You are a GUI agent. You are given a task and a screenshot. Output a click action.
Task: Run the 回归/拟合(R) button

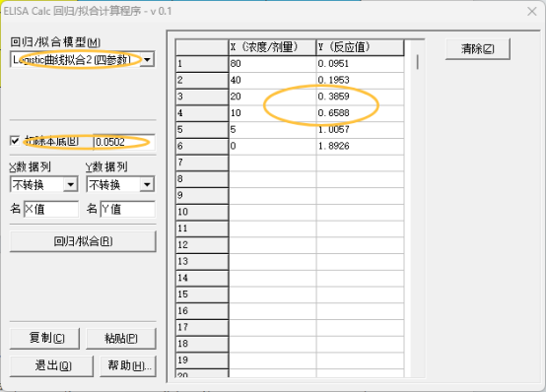click(83, 241)
